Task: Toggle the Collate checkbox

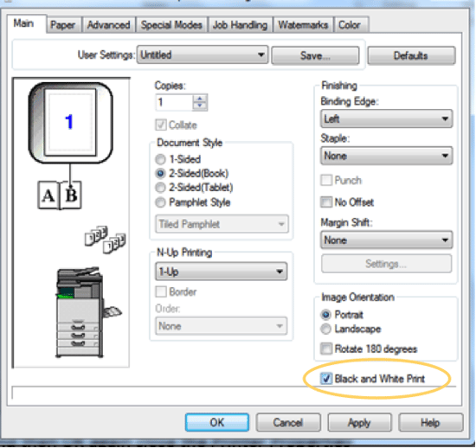Action: coord(161,125)
